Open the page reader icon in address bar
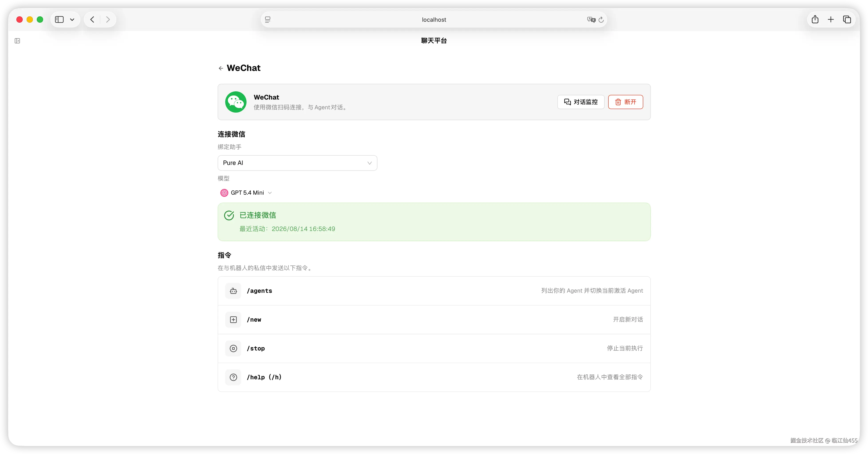Screen dimensions: 868x454 click(x=268, y=20)
